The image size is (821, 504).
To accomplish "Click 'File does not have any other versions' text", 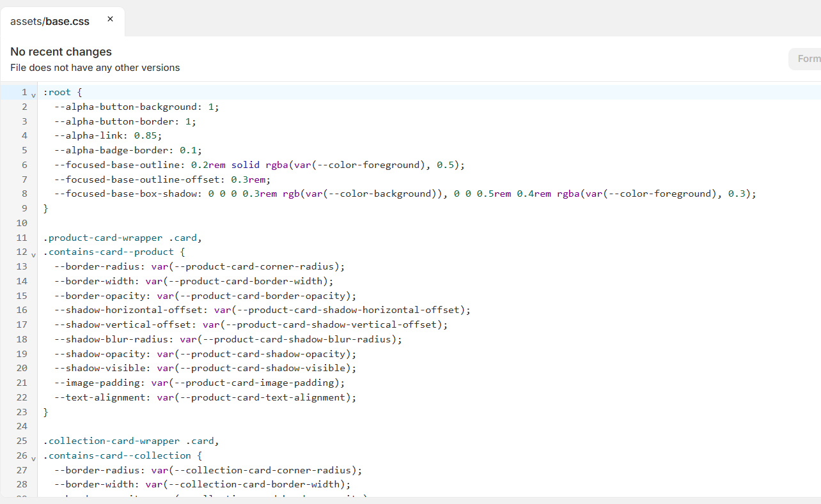I will point(95,68).
